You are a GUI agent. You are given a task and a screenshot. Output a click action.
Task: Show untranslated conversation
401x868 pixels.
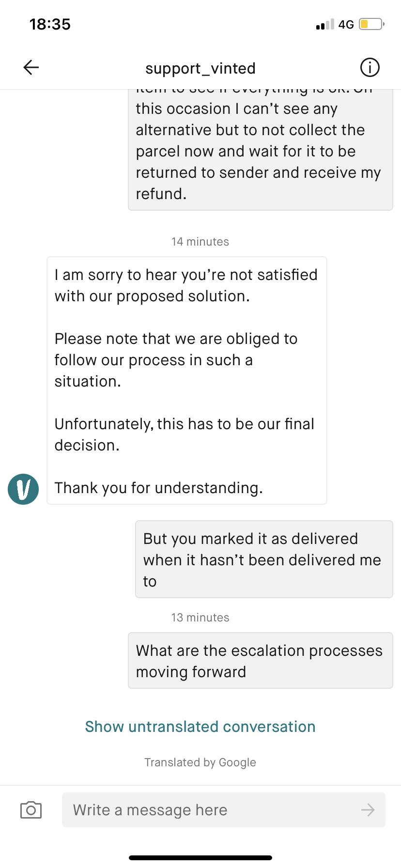coord(200,727)
